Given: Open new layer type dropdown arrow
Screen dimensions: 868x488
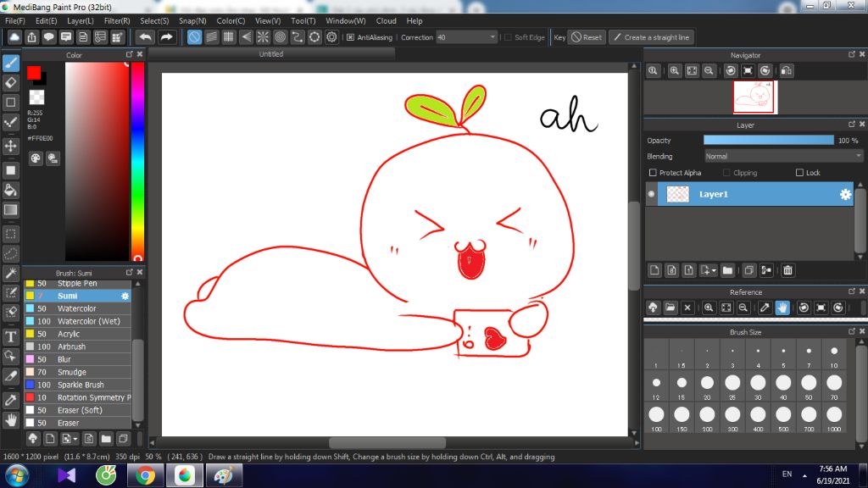Looking at the screenshot, I should 714,270.
